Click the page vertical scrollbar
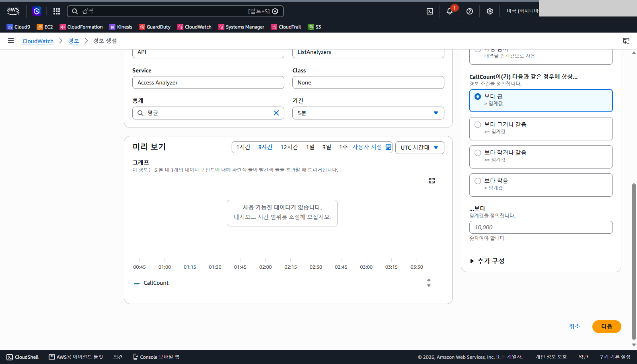 tap(634, 261)
